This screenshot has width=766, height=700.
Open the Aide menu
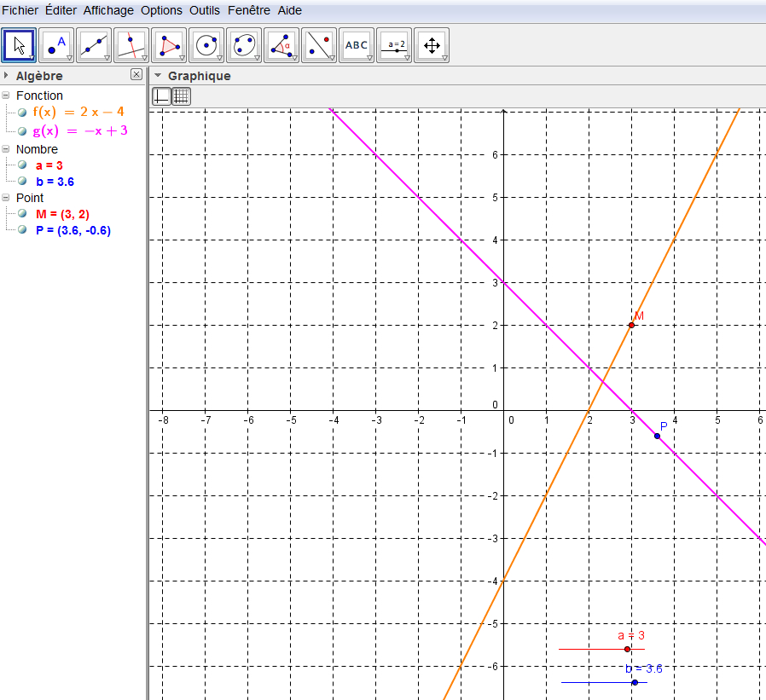click(290, 10)
